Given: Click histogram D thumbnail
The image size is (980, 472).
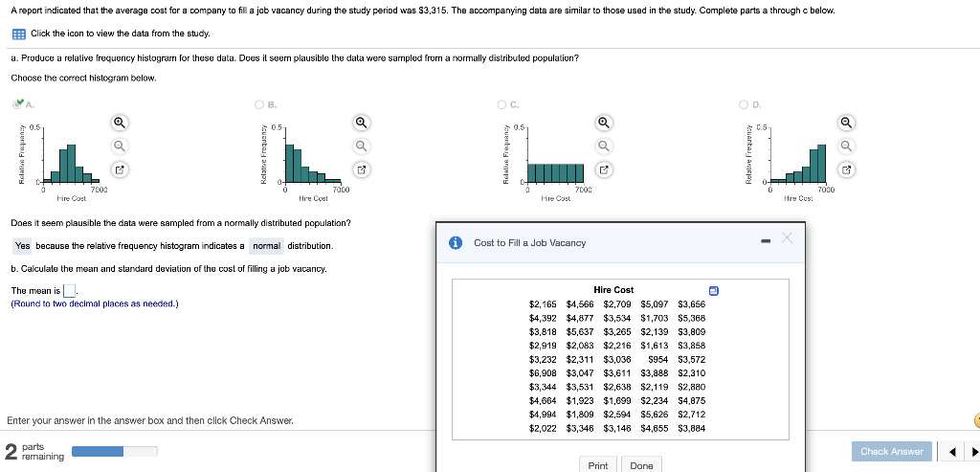Looking at the screenshot, I should (x=791, y=161).
